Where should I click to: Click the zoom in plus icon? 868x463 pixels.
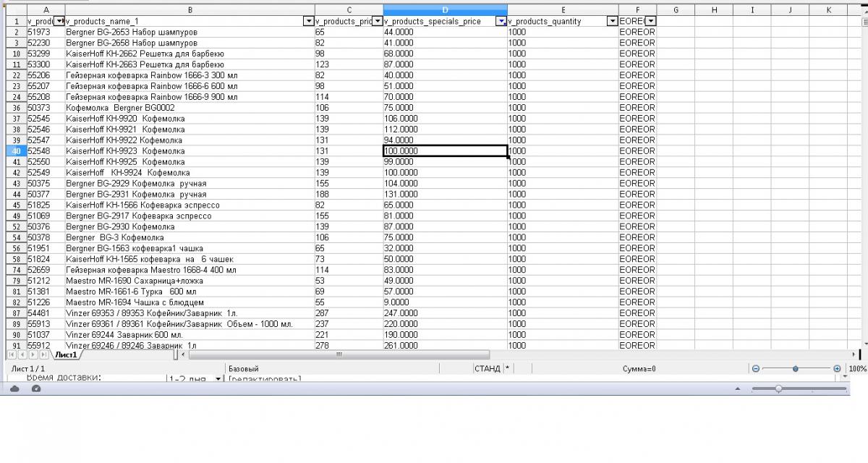click(837, 369)
